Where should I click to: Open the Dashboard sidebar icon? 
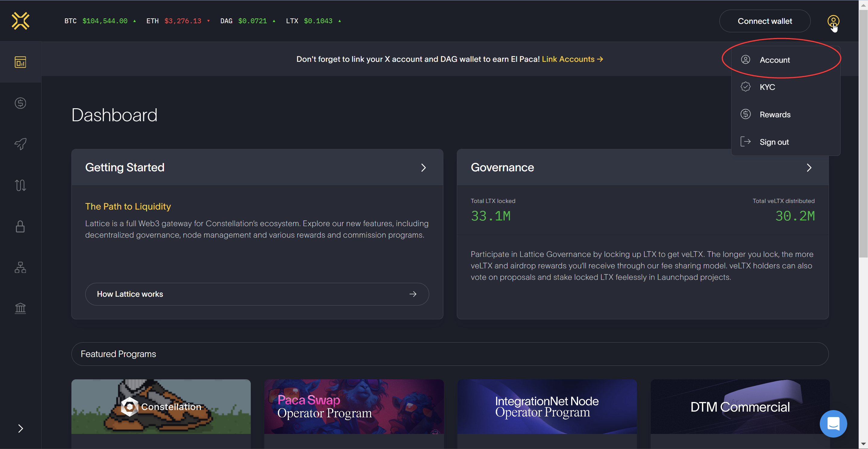point(20,62)
